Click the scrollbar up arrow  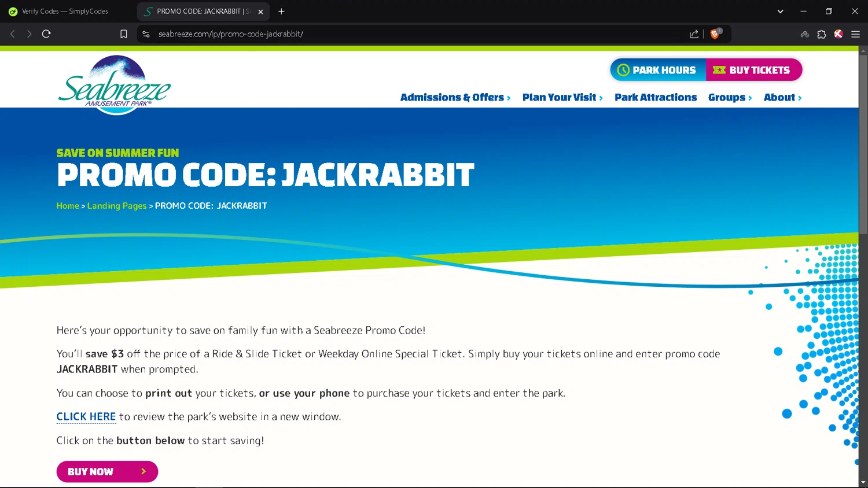tap(863, 51)
